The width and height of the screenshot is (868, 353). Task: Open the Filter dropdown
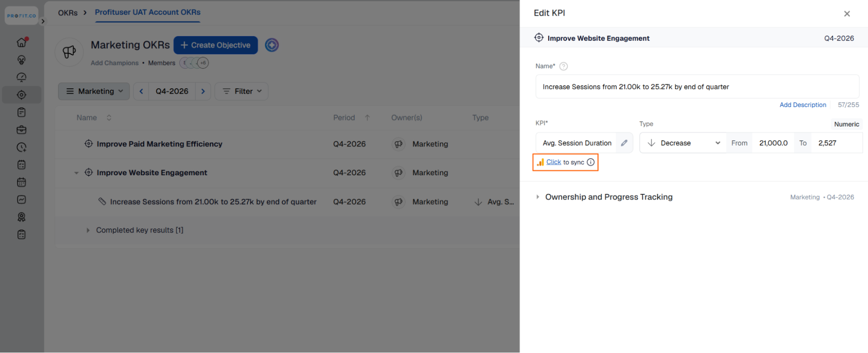click(241, 91)
